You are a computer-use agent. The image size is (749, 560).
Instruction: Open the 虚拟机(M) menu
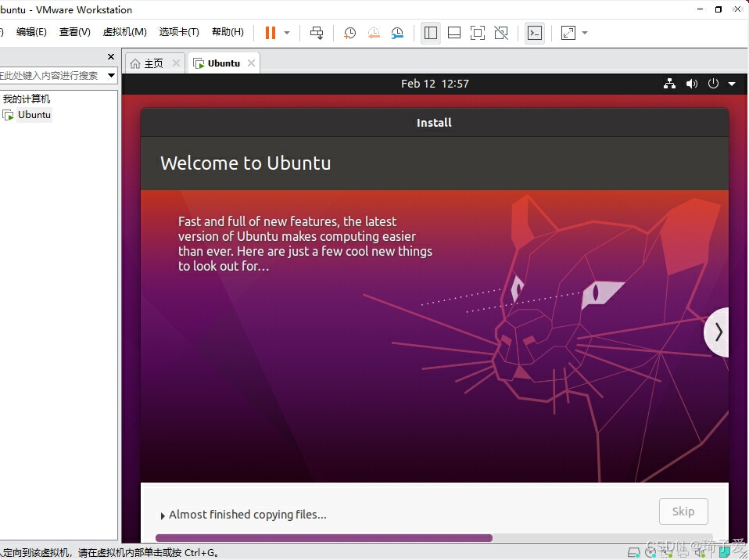pyautogui.click(x=124, y=32)
